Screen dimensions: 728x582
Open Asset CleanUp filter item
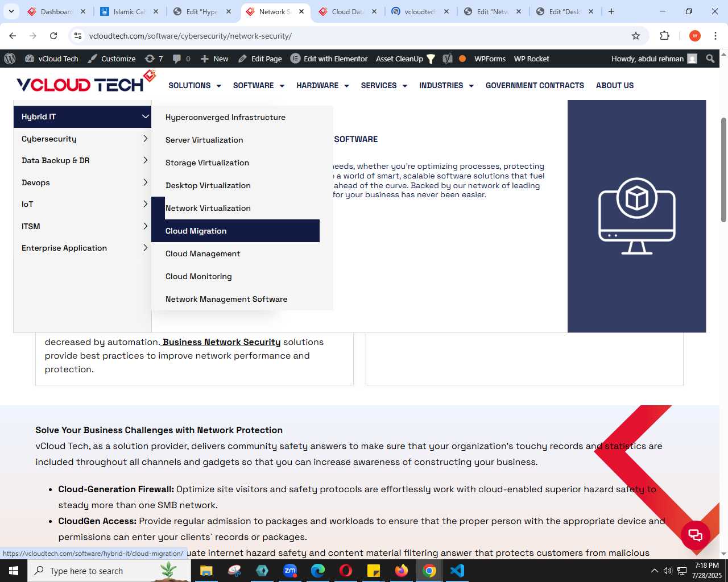pos(406,59)
